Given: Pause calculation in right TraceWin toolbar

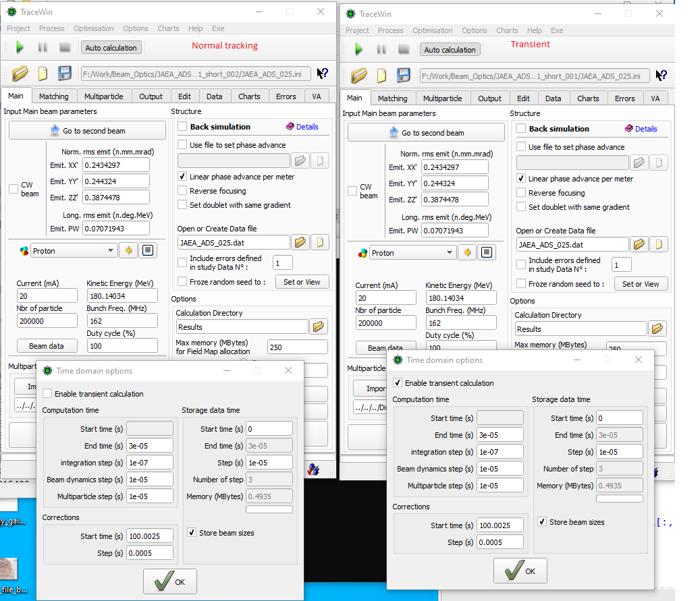Looking at the screenshot, I should pos(381,49).
